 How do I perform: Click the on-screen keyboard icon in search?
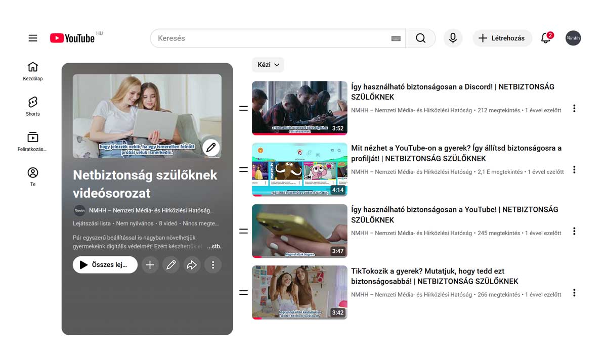[396, 38]
